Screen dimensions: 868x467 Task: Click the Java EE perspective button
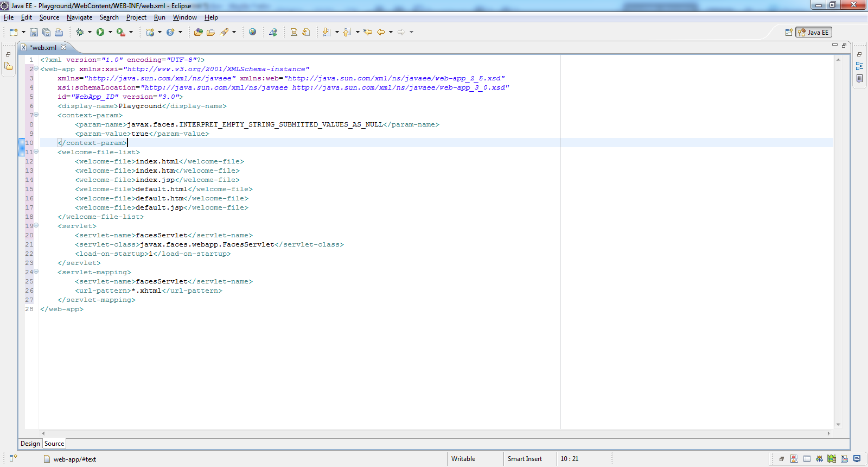pos(814,33)
